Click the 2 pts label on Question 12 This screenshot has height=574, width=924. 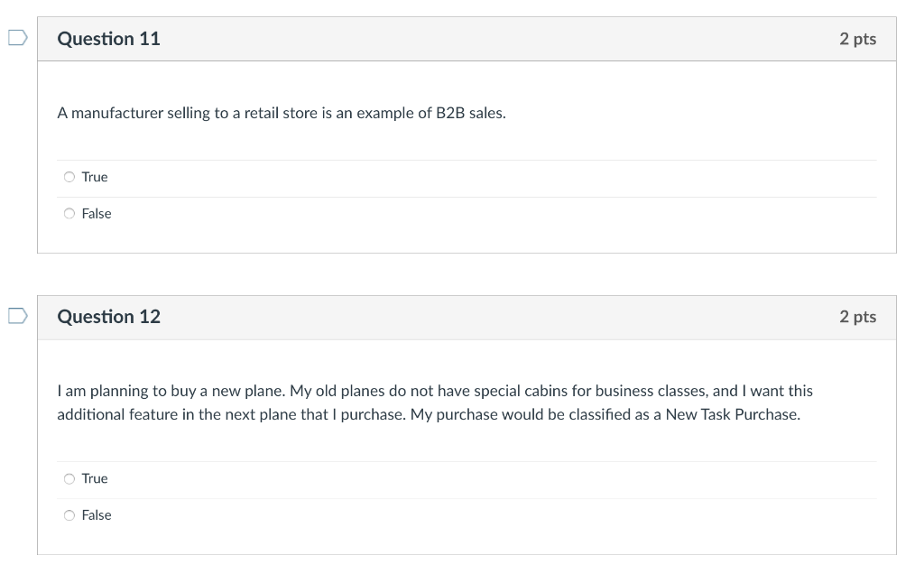click(858, 317)
